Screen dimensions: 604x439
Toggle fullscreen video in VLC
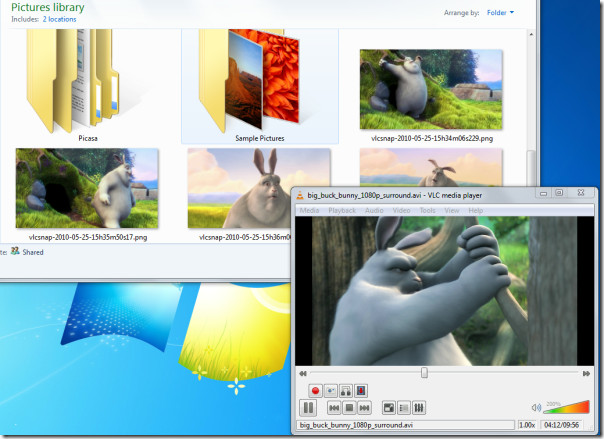tap(389, 408)
